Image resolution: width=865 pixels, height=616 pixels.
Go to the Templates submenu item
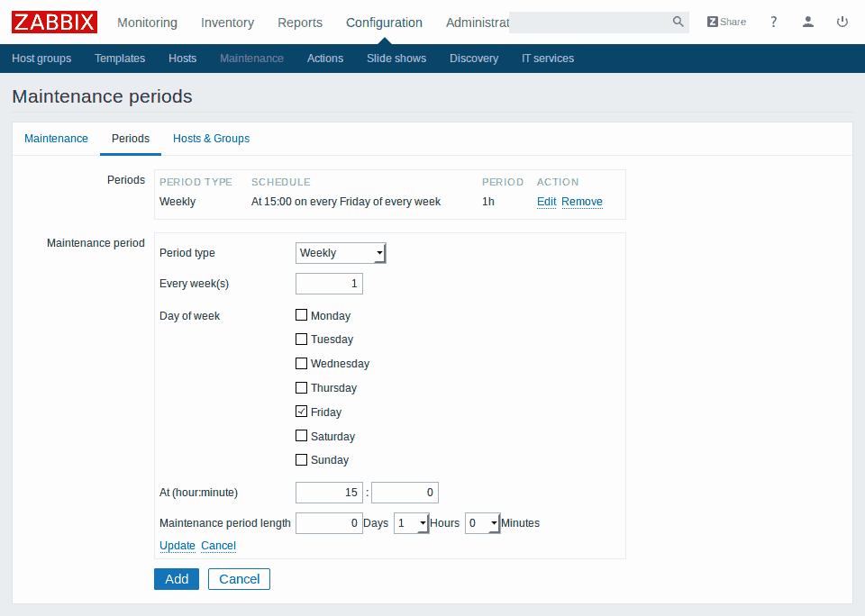coord(120,59)
